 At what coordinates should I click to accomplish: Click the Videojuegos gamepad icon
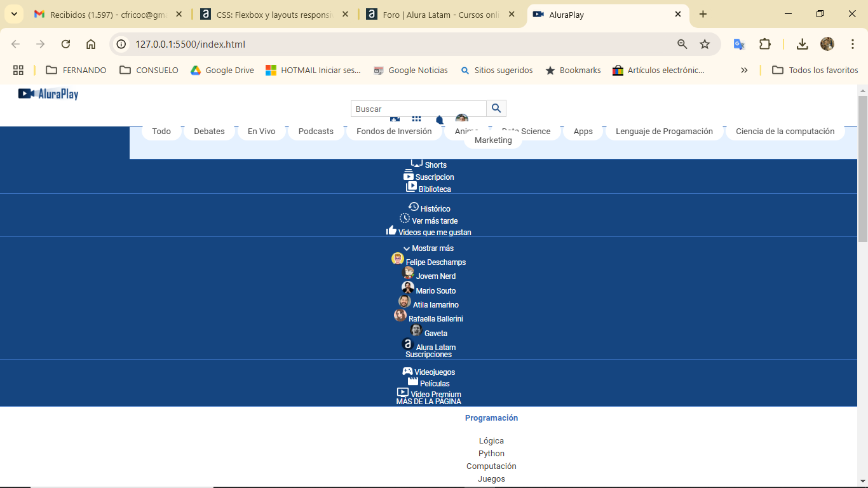[407, 371]
